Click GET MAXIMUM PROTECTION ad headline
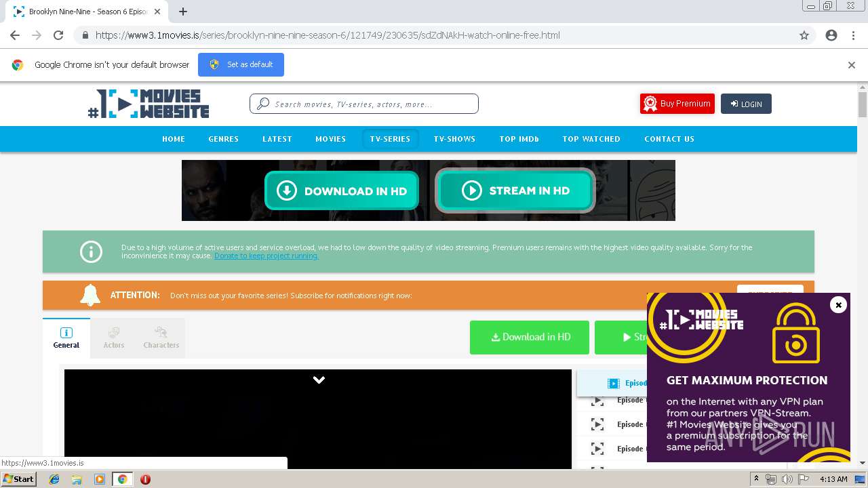This screenshot has height=488, width=868. [747, 380]
